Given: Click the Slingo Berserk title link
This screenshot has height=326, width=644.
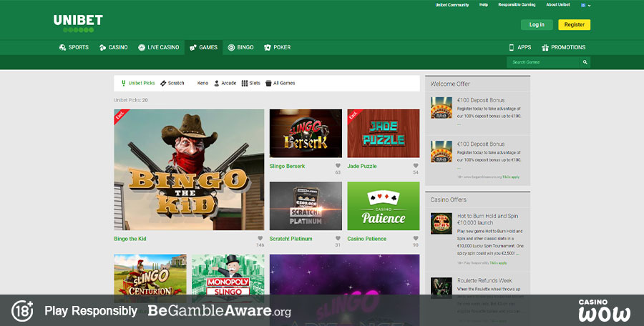Looking at the screenshot, I should pyautogui.click(x=287, y=167).
